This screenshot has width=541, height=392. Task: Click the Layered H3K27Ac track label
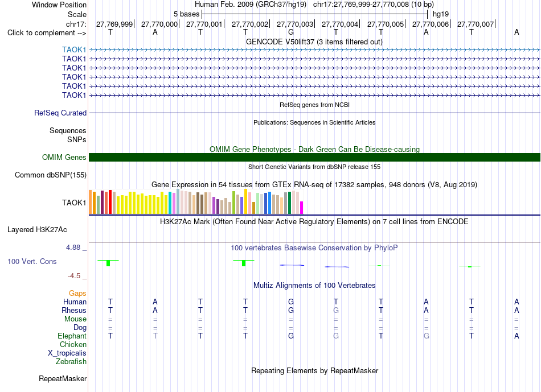coord(37,230)
